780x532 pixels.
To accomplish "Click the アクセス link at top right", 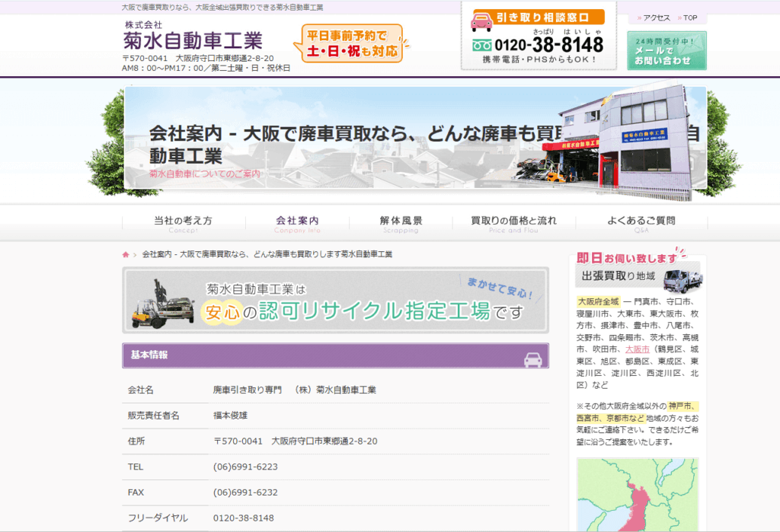I will click(656, 18).
